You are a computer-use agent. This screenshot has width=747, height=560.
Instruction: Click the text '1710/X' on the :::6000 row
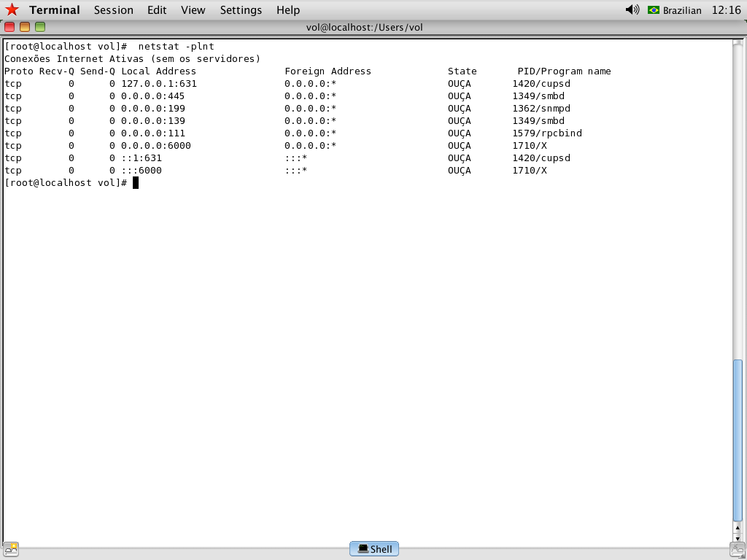(x=530, y=171)
